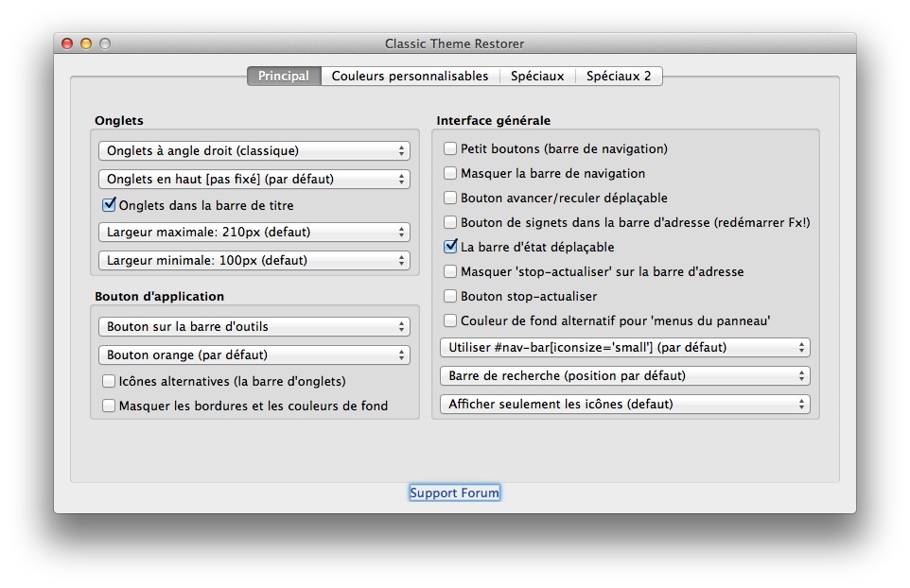Enable the Bouton stop-actualiser checkbox

click(450, 296)
